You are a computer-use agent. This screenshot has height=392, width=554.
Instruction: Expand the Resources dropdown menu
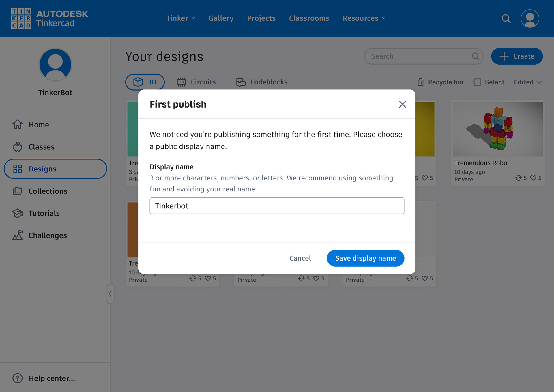pyautogui.click(x=364, y=18)
